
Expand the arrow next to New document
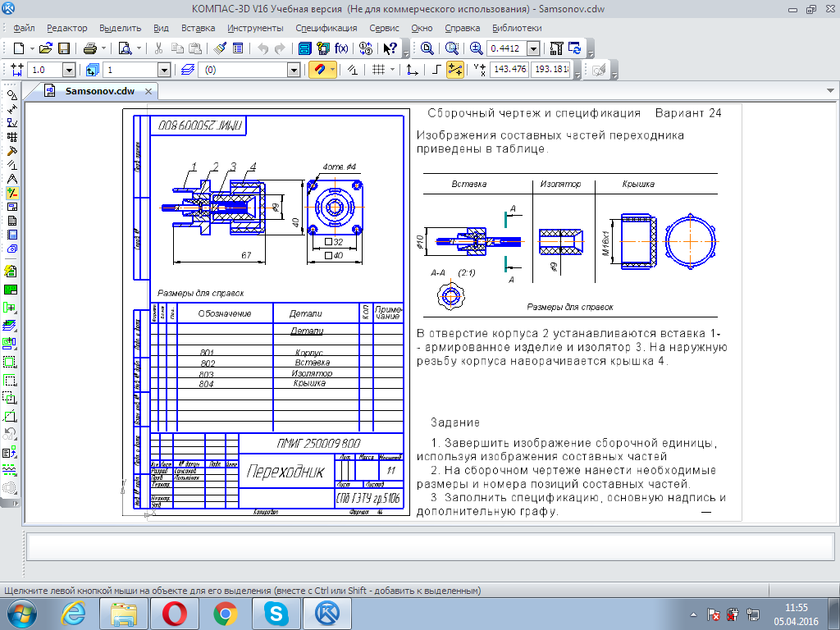tap(32, 48)
